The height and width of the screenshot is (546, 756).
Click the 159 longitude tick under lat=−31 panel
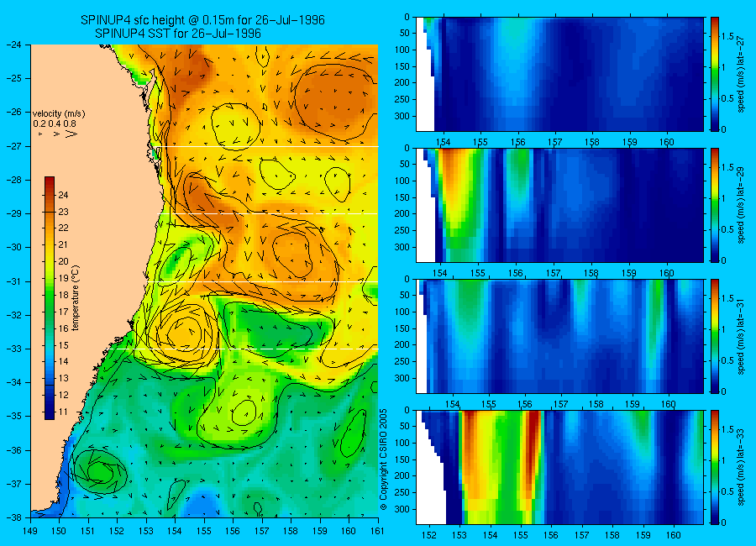pyautogui.click(x=633, y=404)
